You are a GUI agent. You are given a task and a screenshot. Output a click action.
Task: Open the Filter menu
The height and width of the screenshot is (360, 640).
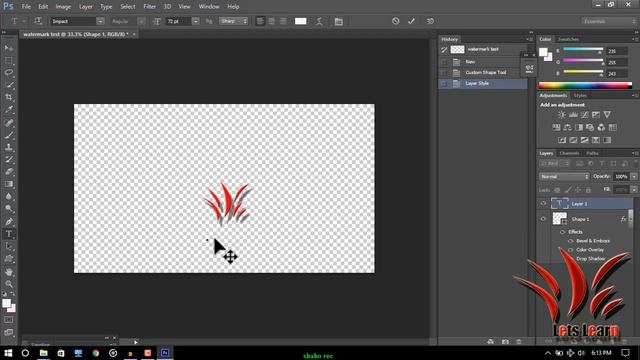tap(150, 7)
